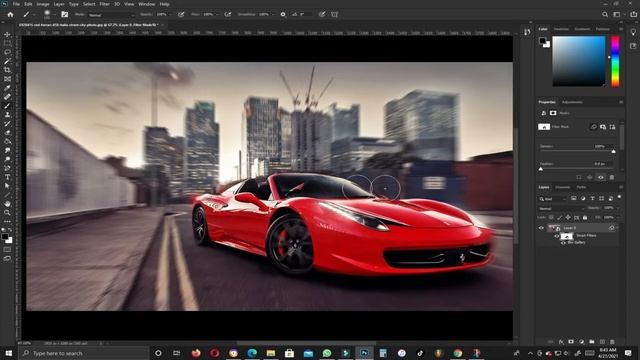Screen dimensions: 640x360
Task: Switch to the Adjustments tab
Action: [x=572, y=102]
